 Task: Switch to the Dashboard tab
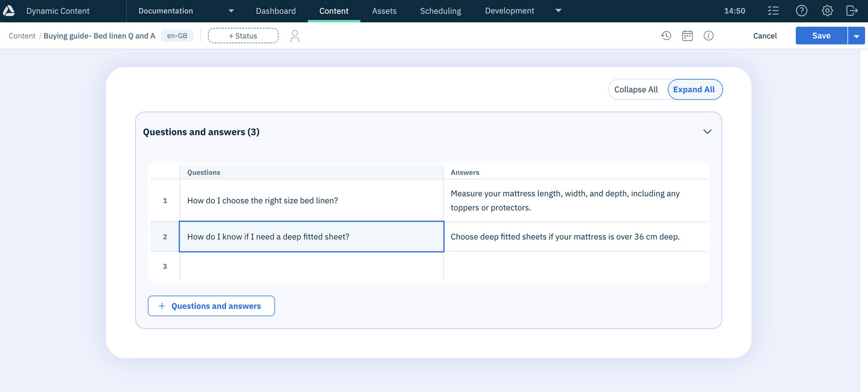[276, 11]
